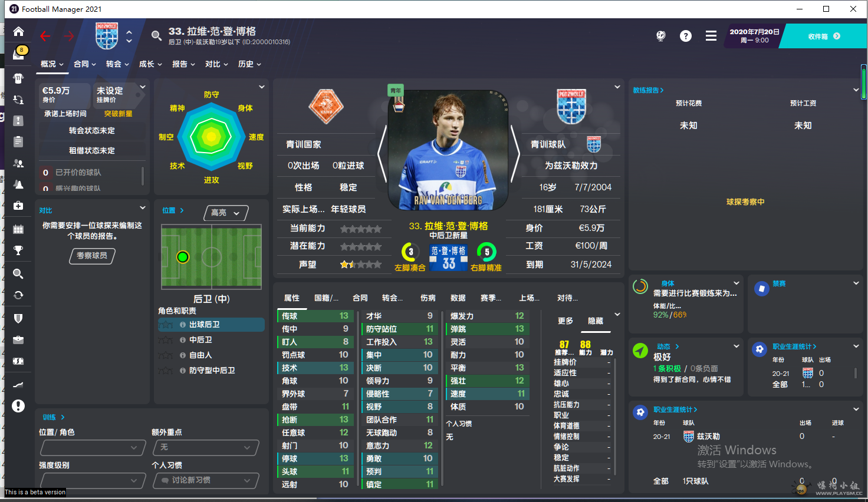
Task: Click the 考察球员 scout player button
Action: click(92, 256)
